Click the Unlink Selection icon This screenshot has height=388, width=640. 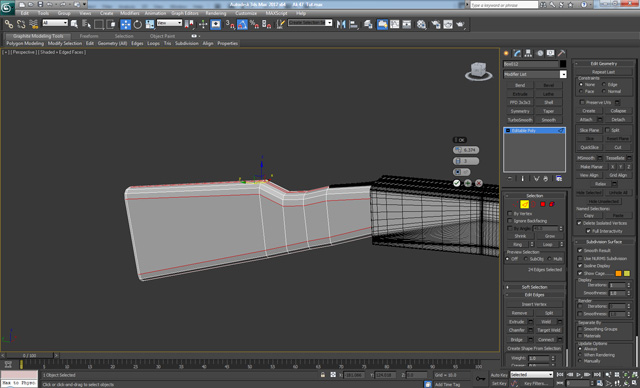(x=20, y=24)
